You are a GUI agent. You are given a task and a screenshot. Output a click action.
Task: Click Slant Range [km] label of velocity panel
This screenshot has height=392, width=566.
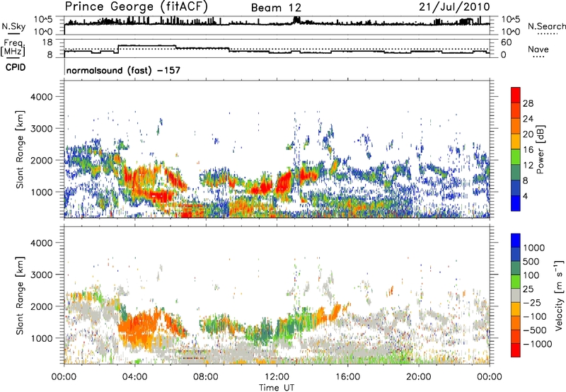pyautogui.click(x=20, y=296)
